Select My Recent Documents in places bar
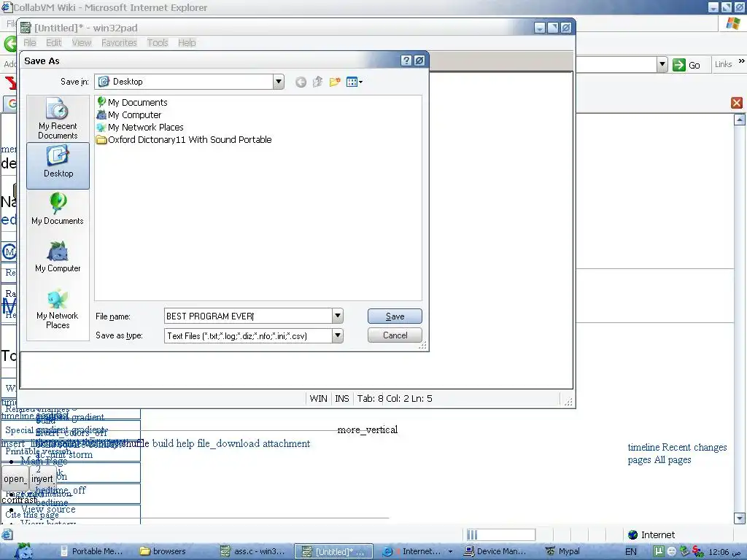The height and width of the screenshot is (560, 747). (58, 119)
